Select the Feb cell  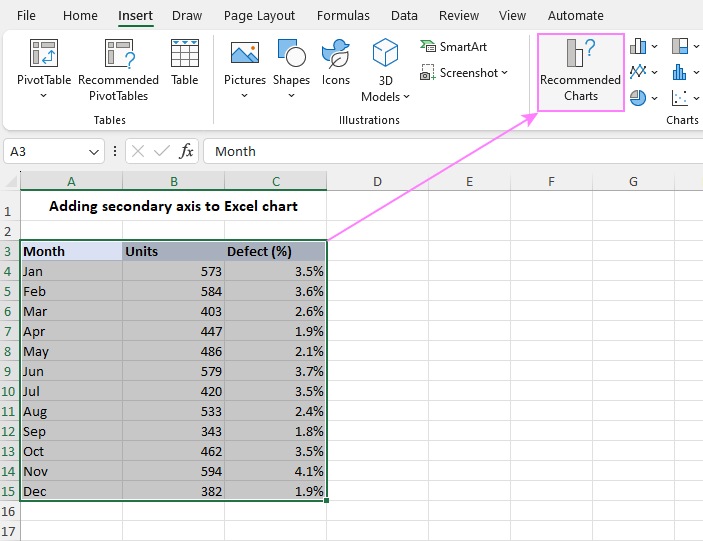point(71,291)
